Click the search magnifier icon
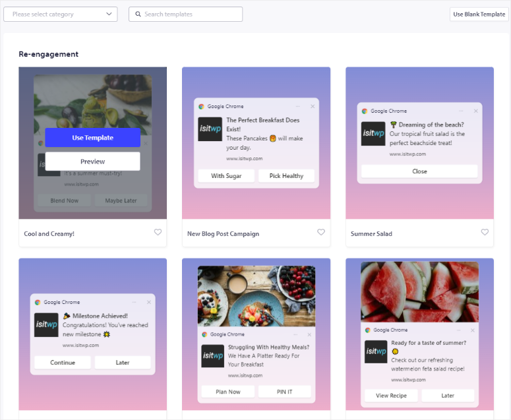 pos(138,14)
